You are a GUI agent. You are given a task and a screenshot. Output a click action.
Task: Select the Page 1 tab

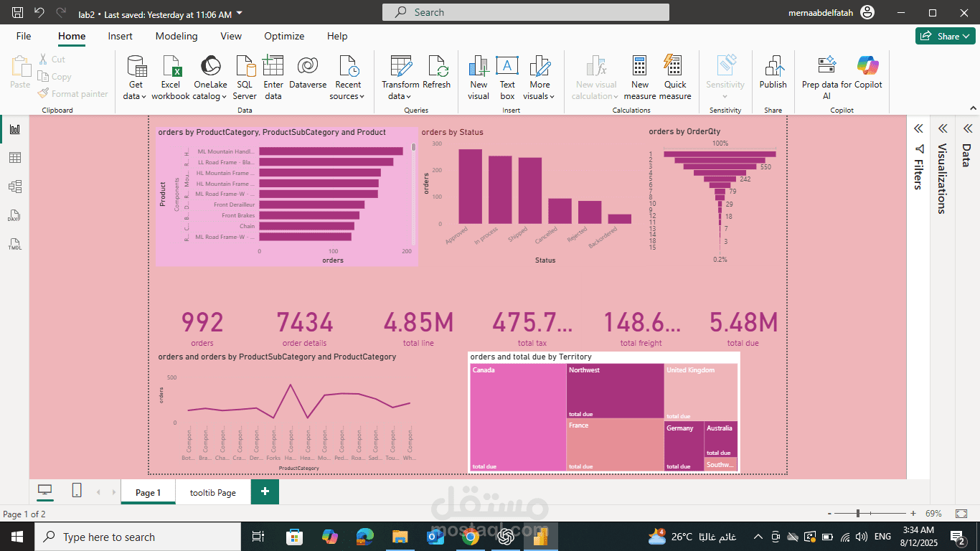pyautogui.click(x=149, y=492)
